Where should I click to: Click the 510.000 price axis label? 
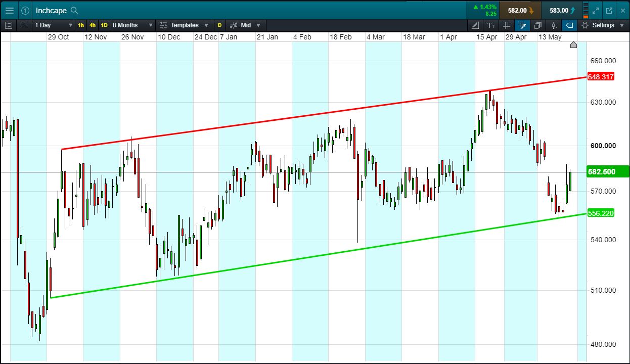603,290
